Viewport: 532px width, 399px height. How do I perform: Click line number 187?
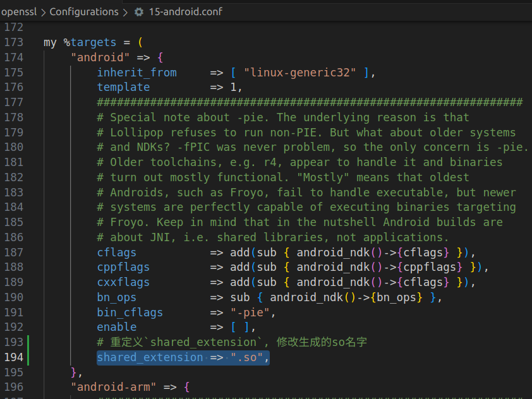click(13, 252)
